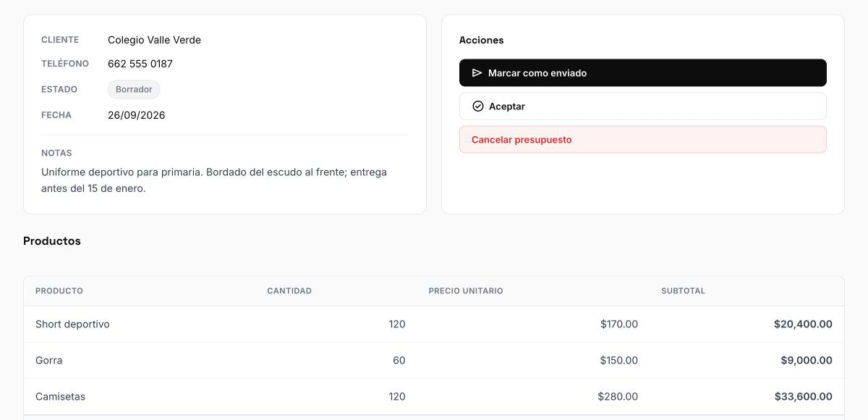Click the Borrador status badge
This screenshot has height=420, width=868.
pos(134,89)
